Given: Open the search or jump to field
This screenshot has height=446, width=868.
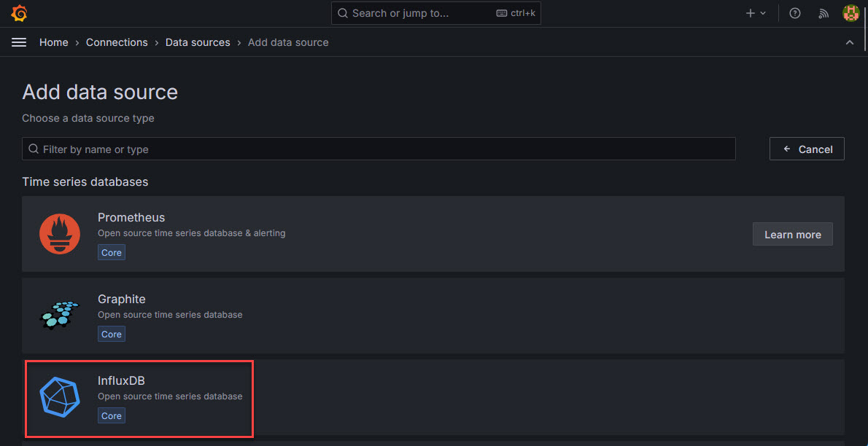Looking at the screenshot, I should [x=408, y=12].
